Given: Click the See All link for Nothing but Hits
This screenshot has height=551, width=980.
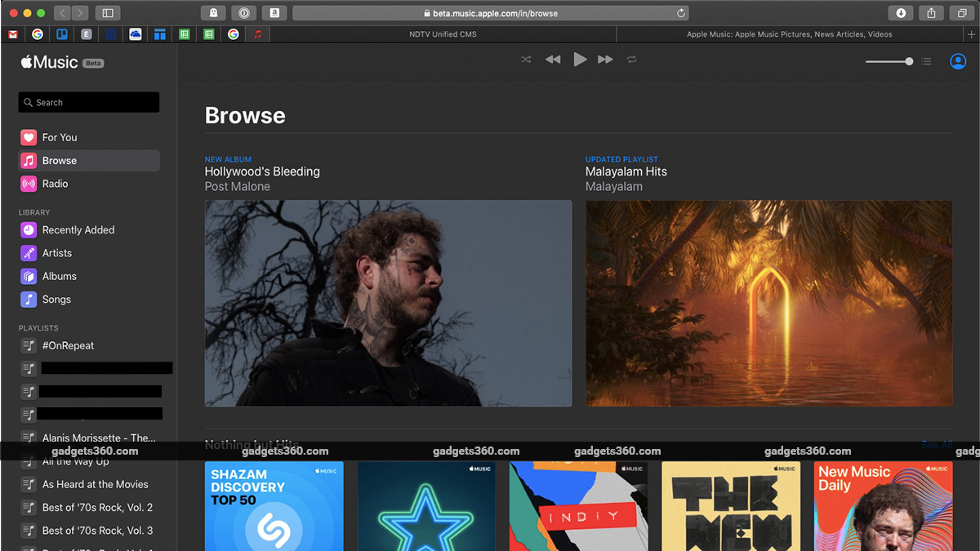Looking at the screenshot, I should [936, 445].
